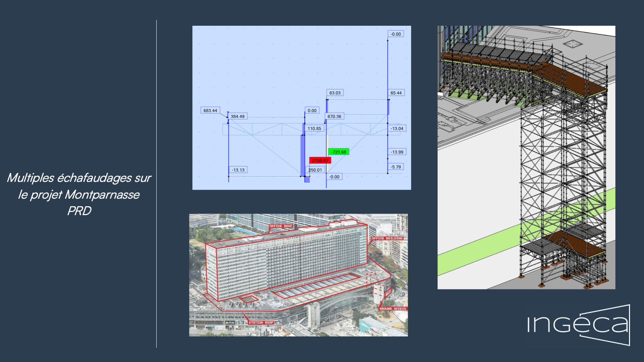The width and height of the screenshot is (644, 362).
Task: Click the red 2159.87 value label
Action: tap(320, 161)
